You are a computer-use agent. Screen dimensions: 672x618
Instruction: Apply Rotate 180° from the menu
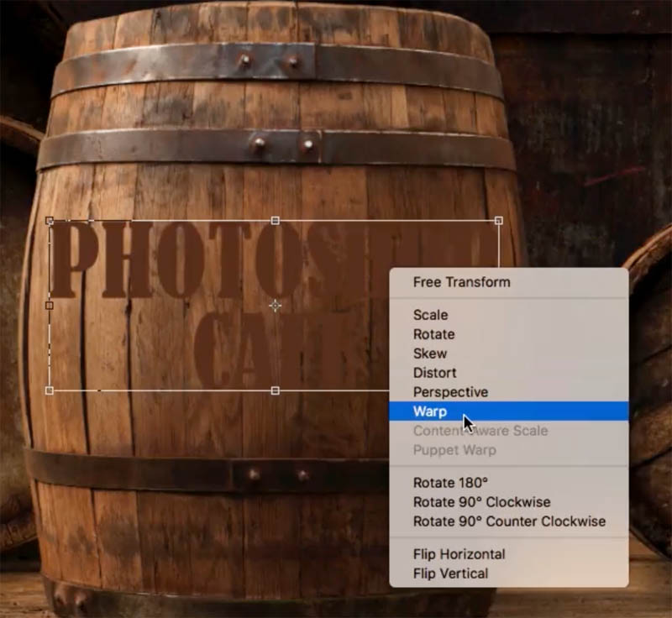click(450, 483)
